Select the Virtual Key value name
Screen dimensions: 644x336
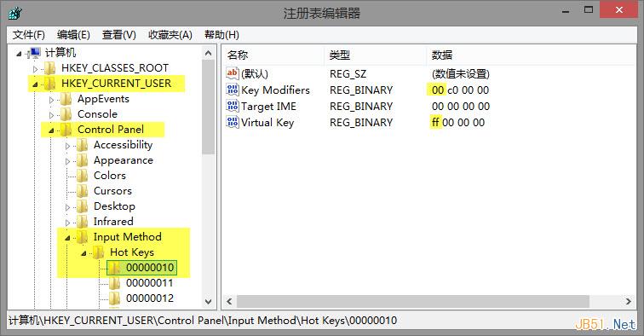[x=267, y=123]
